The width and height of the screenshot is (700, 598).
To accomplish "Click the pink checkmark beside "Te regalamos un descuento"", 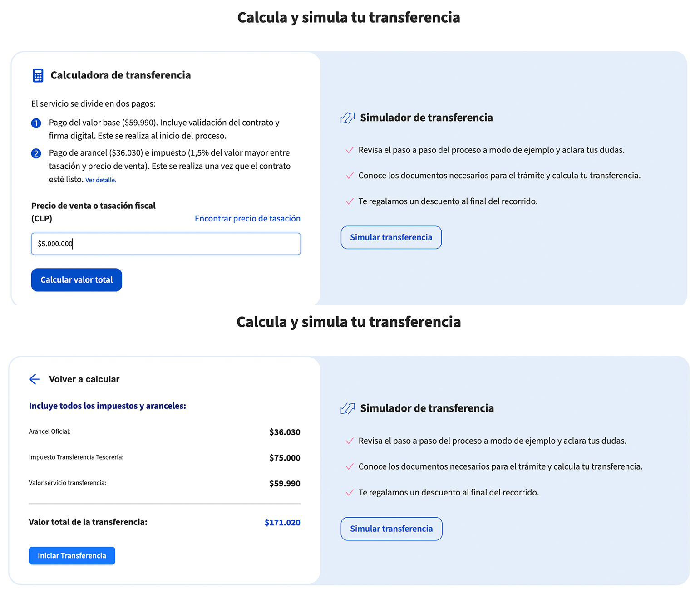I will click(350, 201).
